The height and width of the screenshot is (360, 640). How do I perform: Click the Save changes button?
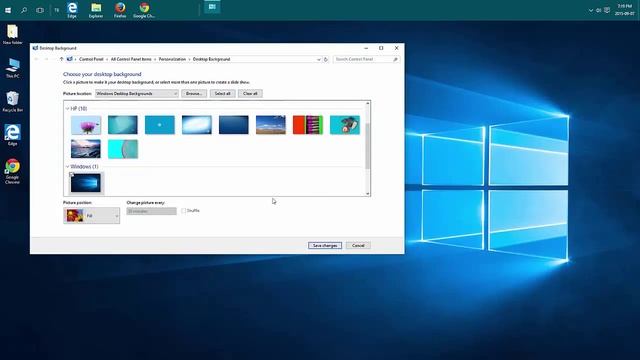(325, 245)
